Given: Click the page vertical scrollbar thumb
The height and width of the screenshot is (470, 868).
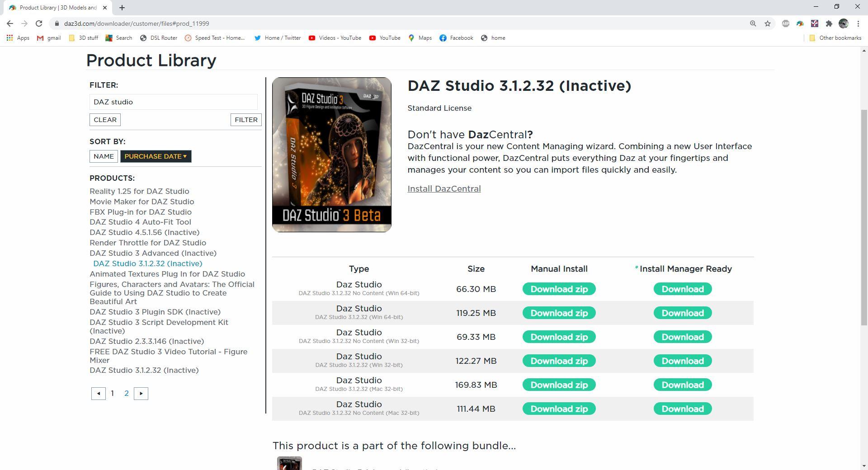Looking at the screenshot, I should click(x=864, y=217).
